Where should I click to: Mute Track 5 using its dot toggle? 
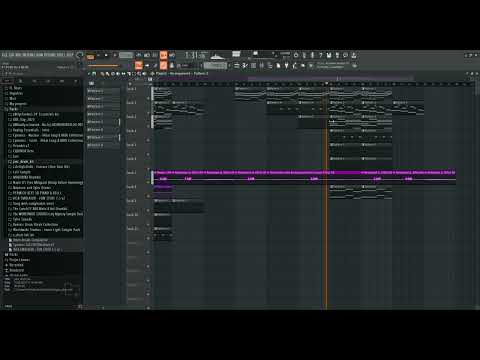pyautogui.click(x=148, y=154)
